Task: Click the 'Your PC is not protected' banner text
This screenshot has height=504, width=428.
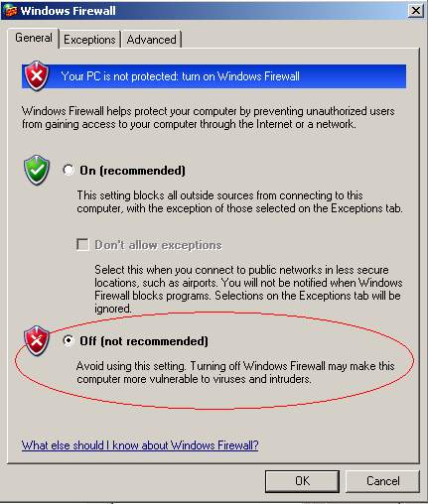Action: [181, 76]
